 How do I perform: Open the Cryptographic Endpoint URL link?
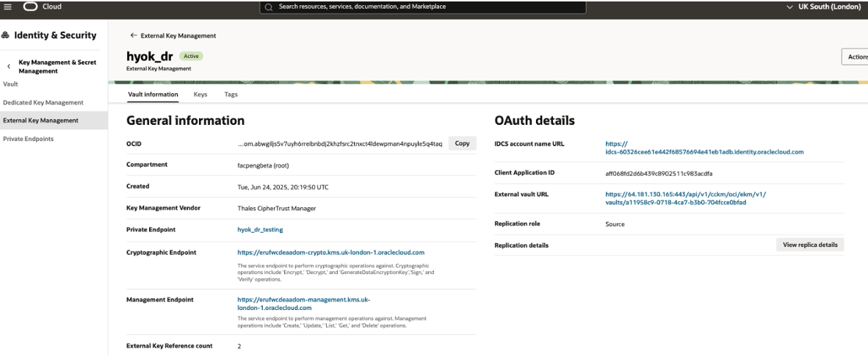click(331, 253)
